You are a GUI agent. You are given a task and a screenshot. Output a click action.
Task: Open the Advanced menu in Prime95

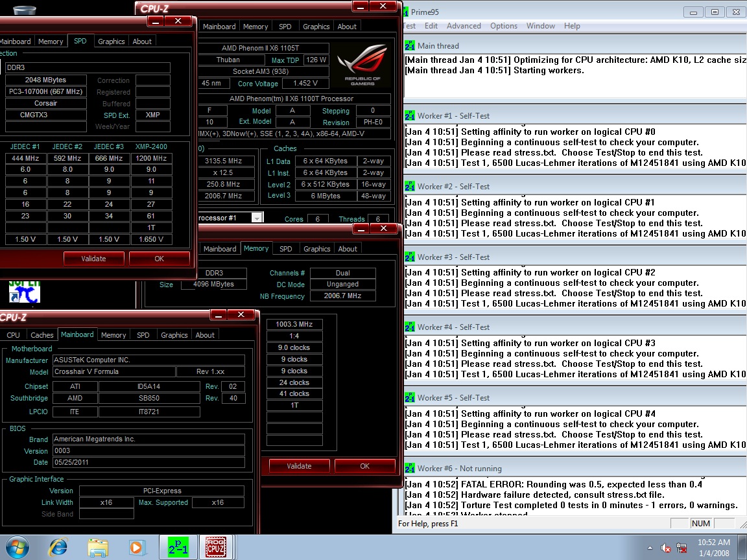click(464, 26)
